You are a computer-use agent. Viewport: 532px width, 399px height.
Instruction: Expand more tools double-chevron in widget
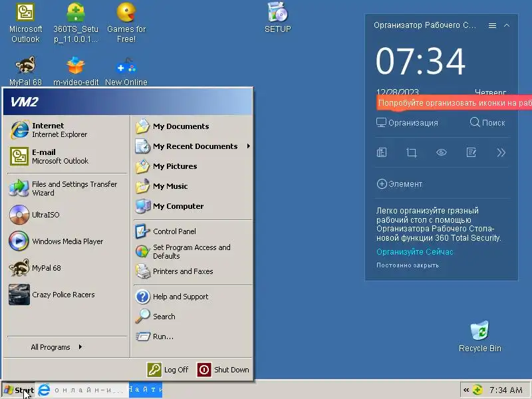click(501, 152)
